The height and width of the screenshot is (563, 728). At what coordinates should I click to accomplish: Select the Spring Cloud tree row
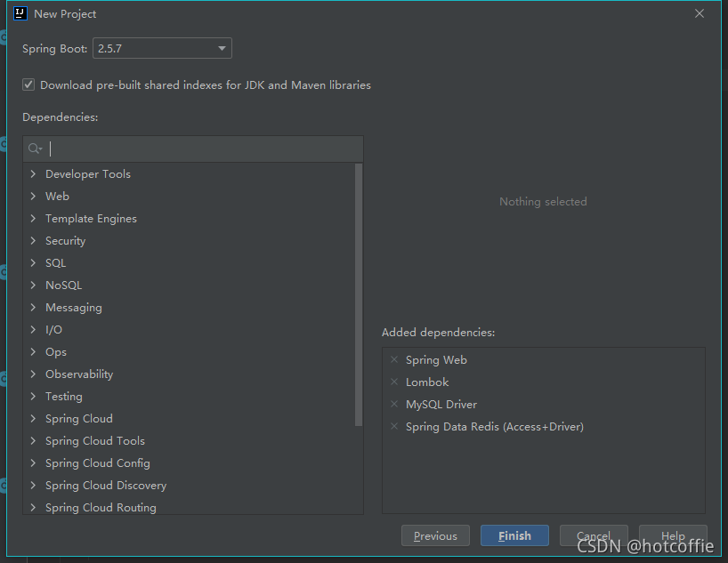pyautogui.click(x=189, y=419)
